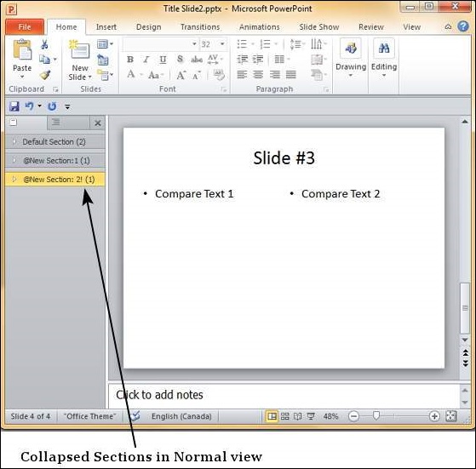Toggle Underline formatting

[163, 60]
